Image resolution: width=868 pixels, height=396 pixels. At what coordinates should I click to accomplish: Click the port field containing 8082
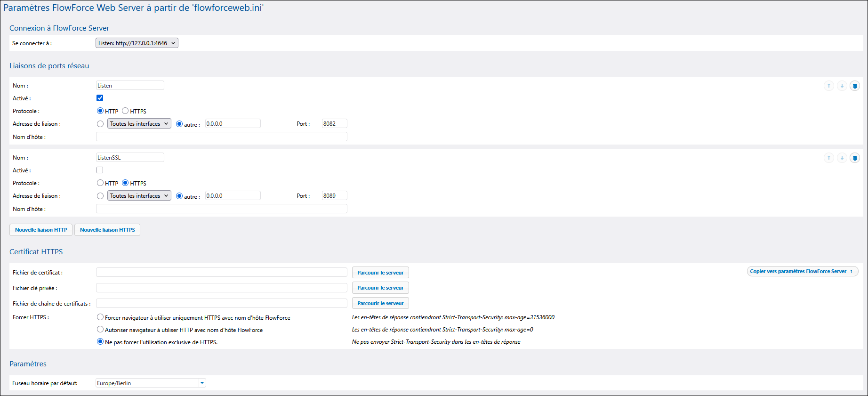pos(334,124)
